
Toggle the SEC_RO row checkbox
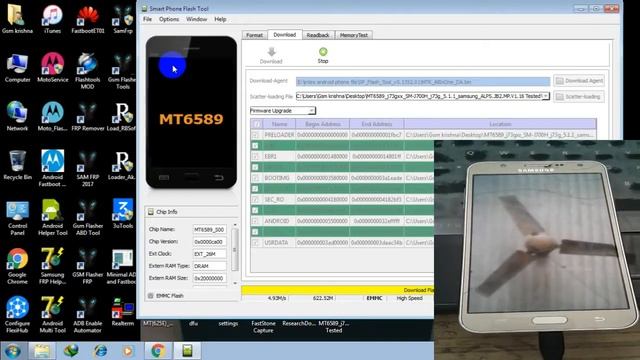(256, 200)
